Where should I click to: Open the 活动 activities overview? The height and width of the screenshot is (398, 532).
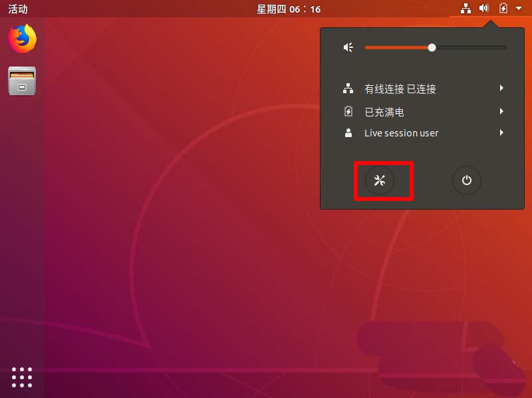tap(18, 9)
